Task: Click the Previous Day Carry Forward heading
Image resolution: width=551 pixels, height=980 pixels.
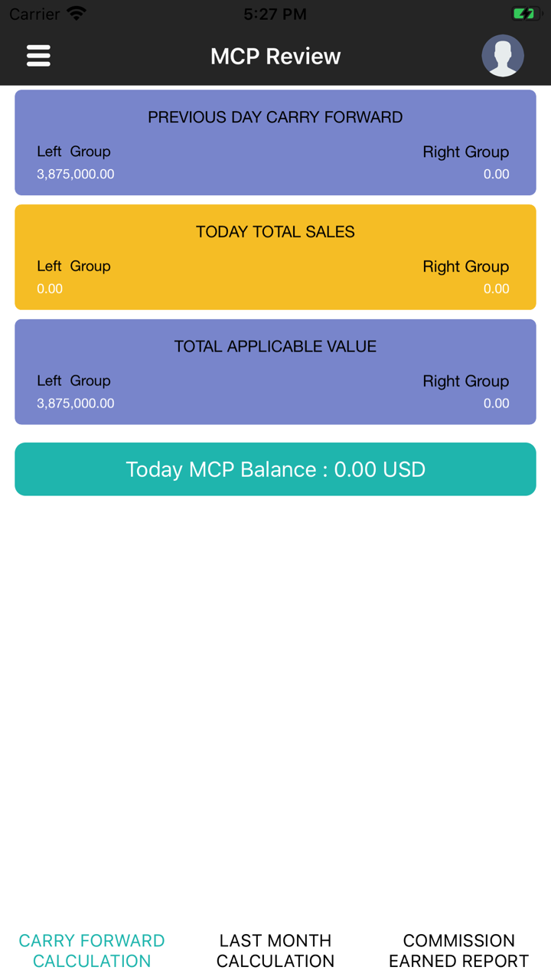Action: click(x=275, y=117)
